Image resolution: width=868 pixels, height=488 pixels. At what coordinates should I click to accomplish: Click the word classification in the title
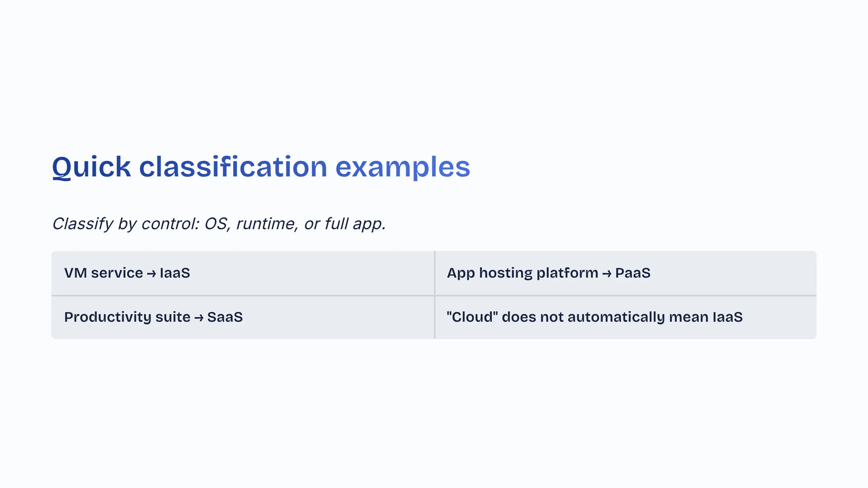point(233,167)
